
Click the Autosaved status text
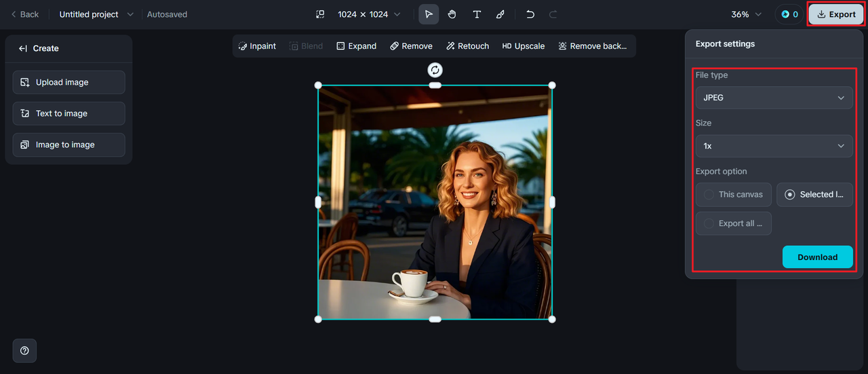click(x=167, y=14)
